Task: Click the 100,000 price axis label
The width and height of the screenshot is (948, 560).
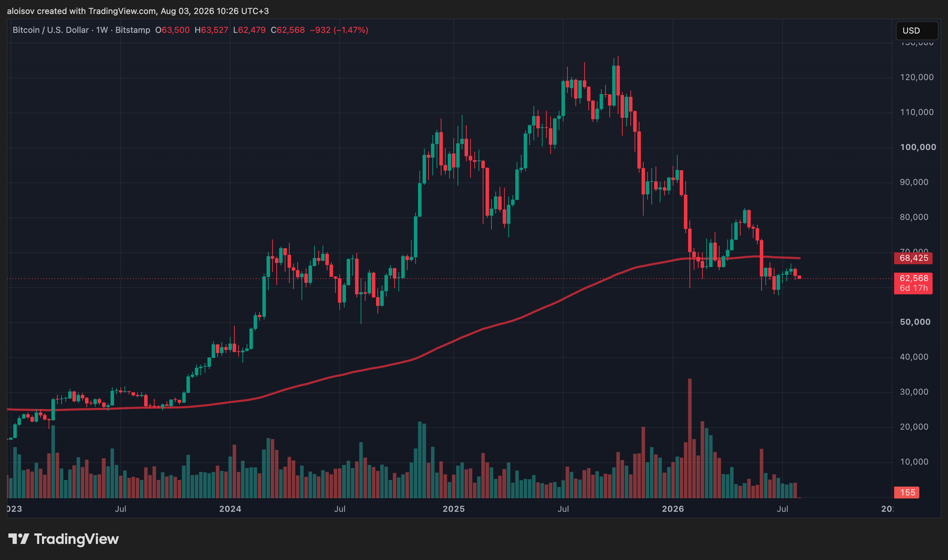Action: 918,147
